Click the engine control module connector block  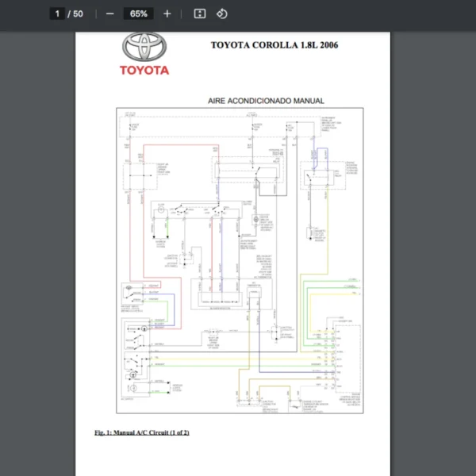347,357
